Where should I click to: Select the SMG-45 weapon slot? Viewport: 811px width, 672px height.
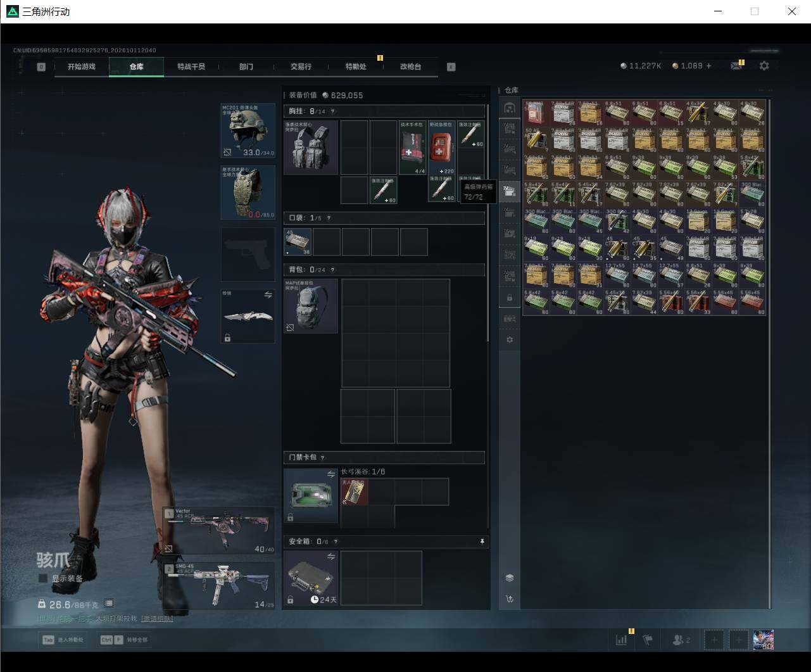point(219,586)
